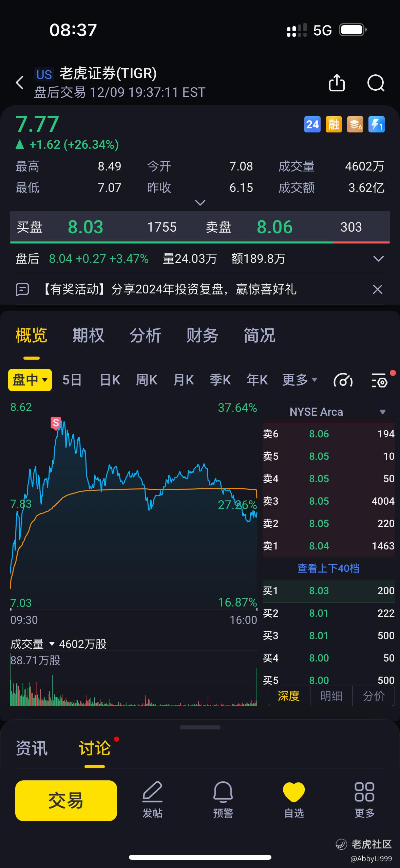This screenshot has height=868, width=400.
Task: Tap the 卖6 8.06 order row
Action: point(328,434)
